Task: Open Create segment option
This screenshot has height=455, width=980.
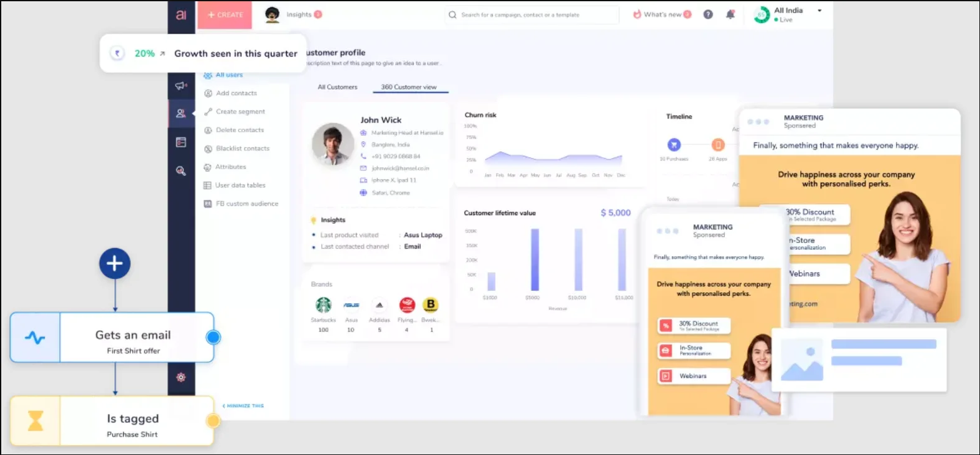Action: [240, 112]
